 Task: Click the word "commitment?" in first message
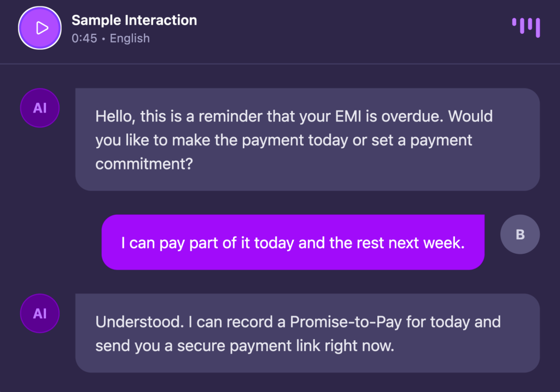(144, 163)
